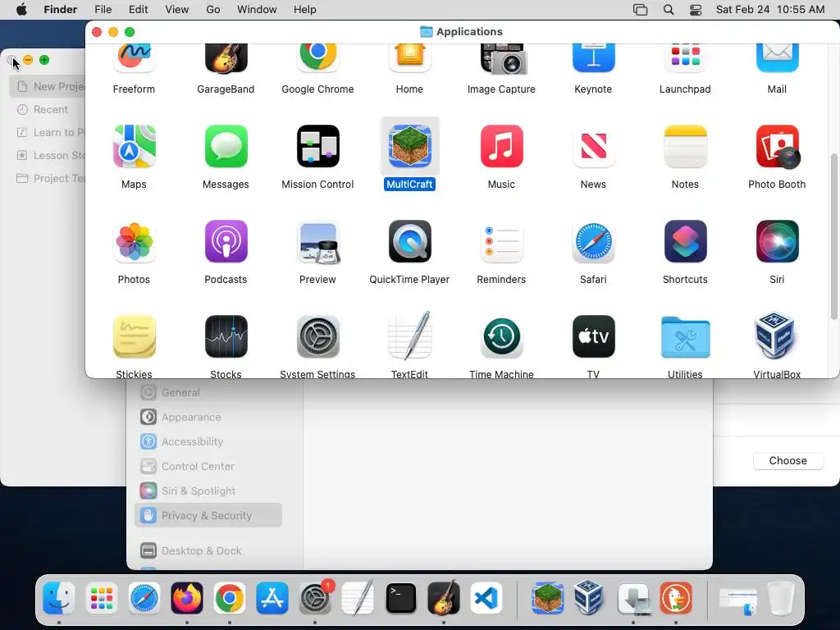Select Google Chrome in the Applications window

click(x=317, y=58)
